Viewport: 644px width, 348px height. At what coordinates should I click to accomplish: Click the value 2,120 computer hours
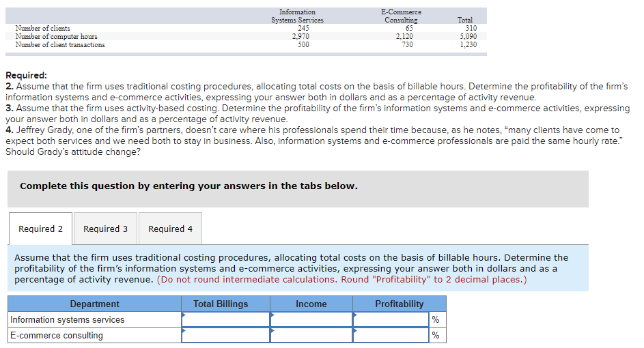[x=404, y=37]
